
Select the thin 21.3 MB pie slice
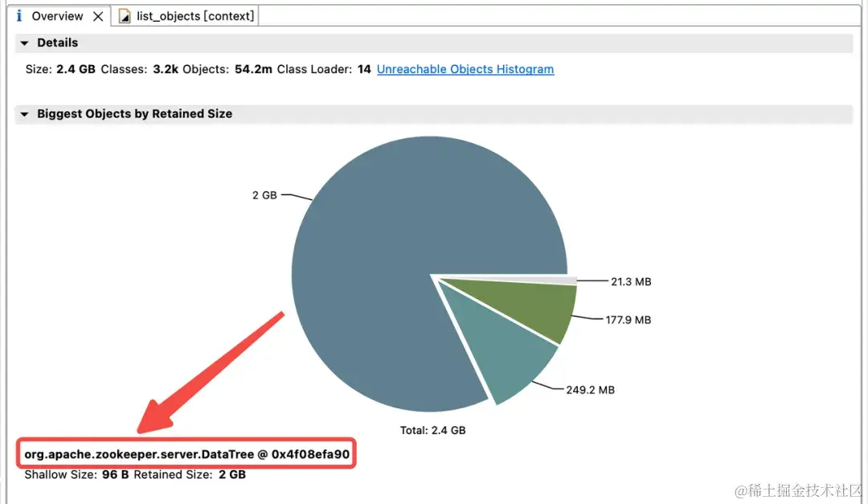[554, 281]
